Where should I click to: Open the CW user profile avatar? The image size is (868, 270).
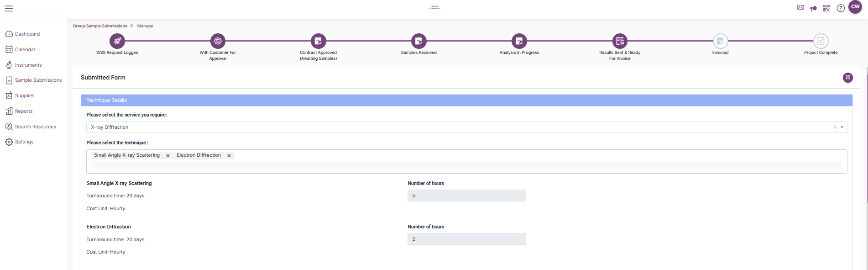click(x=855, y=7)
